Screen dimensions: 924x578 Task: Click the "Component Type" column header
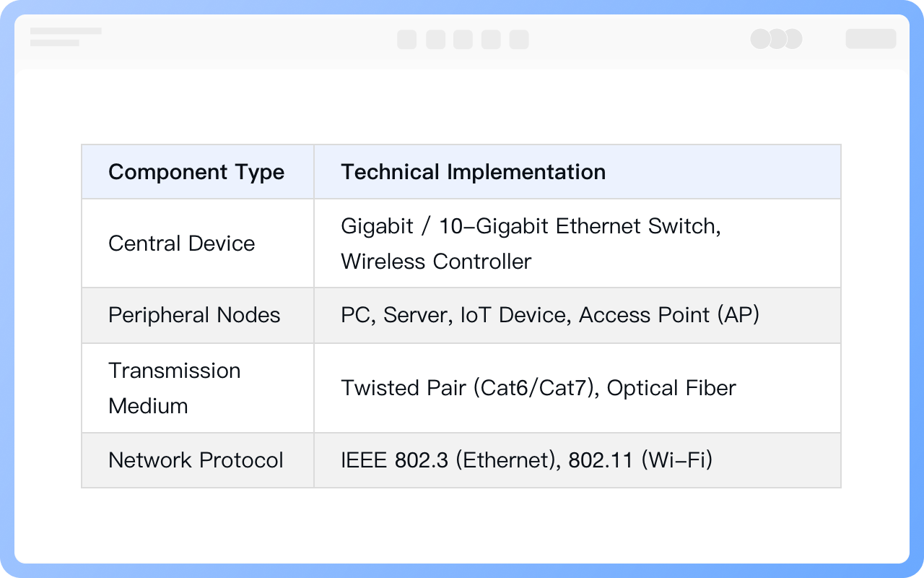(196, 172)
